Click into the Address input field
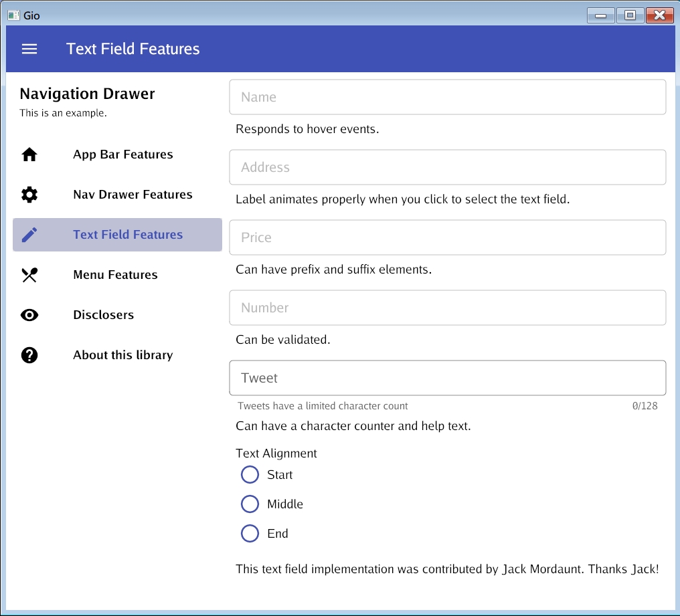Viewport: 680px width, 616px height. coord(447,167)
